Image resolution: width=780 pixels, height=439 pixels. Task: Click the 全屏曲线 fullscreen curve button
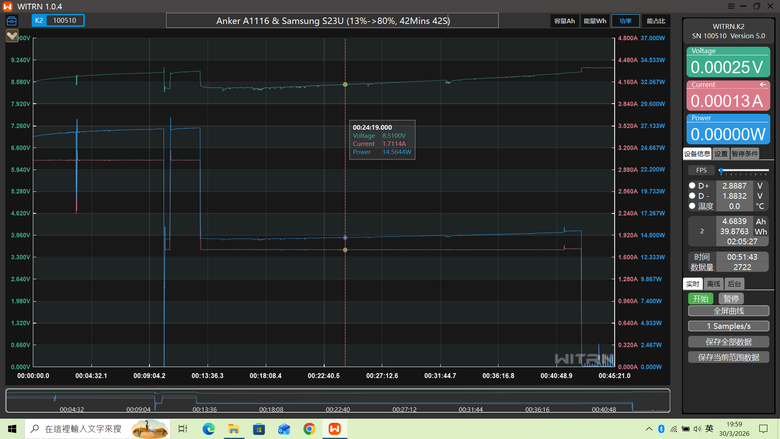(x=728, y=311)
